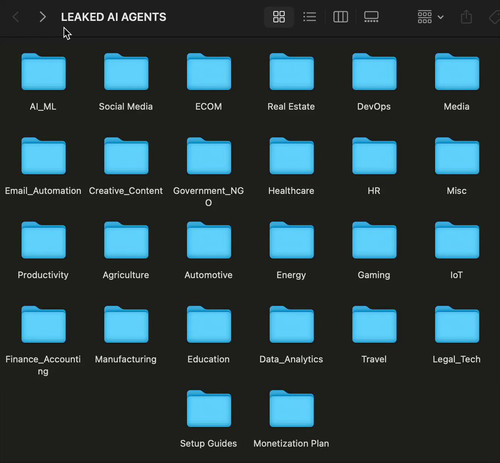The height and width of the screenshot is (463, 500).
Task: Click the 'Automotive' folder name
Action: pos(209,275)
